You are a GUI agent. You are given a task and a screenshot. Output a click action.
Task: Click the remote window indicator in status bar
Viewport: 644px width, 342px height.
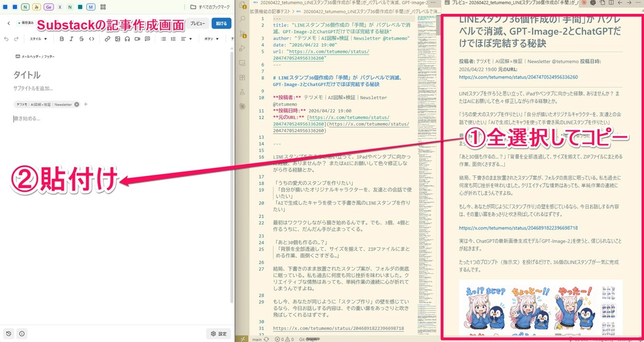243,339
